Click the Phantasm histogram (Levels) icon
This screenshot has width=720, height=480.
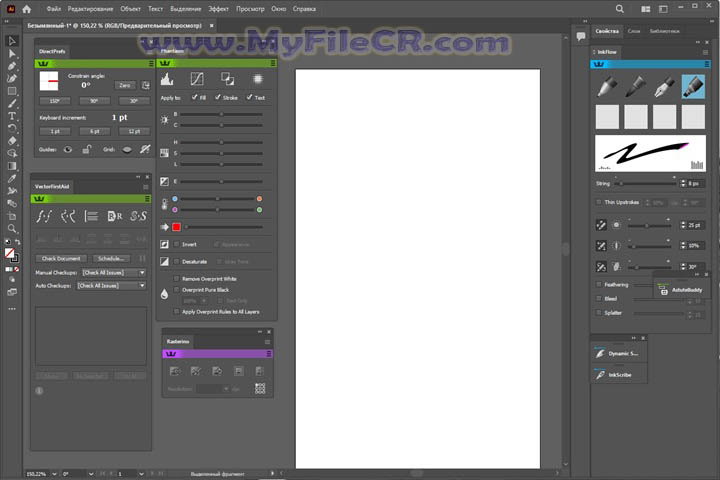point(167,79)
